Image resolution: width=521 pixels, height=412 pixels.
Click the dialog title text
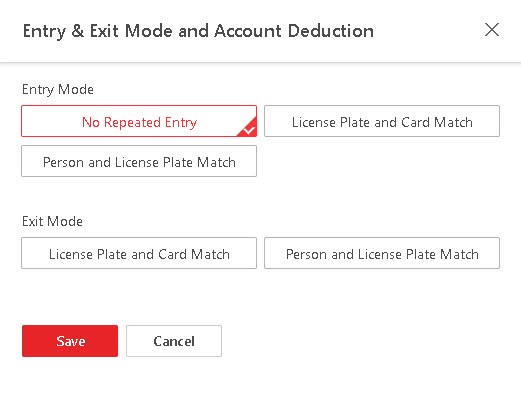[x=198, y=31]
